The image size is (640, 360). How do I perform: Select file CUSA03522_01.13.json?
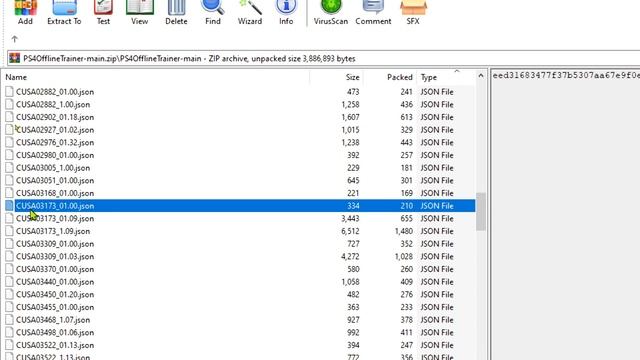click(55, 345)
